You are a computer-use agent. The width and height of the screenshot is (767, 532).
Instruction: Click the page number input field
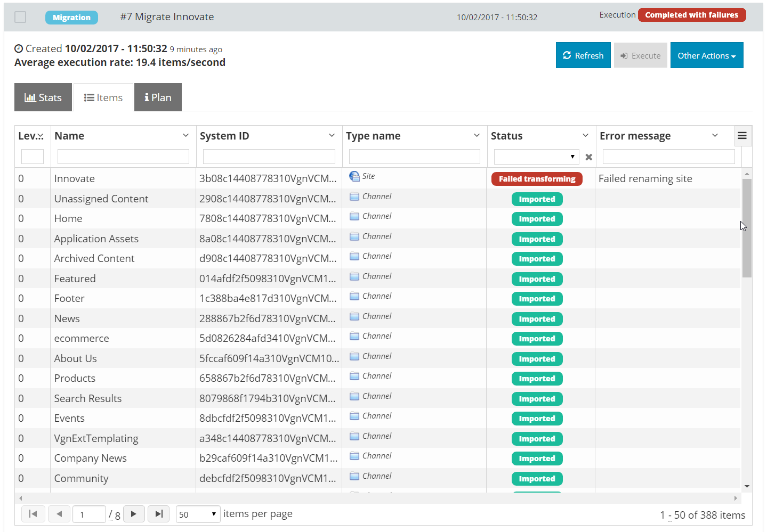coord(89,514)
